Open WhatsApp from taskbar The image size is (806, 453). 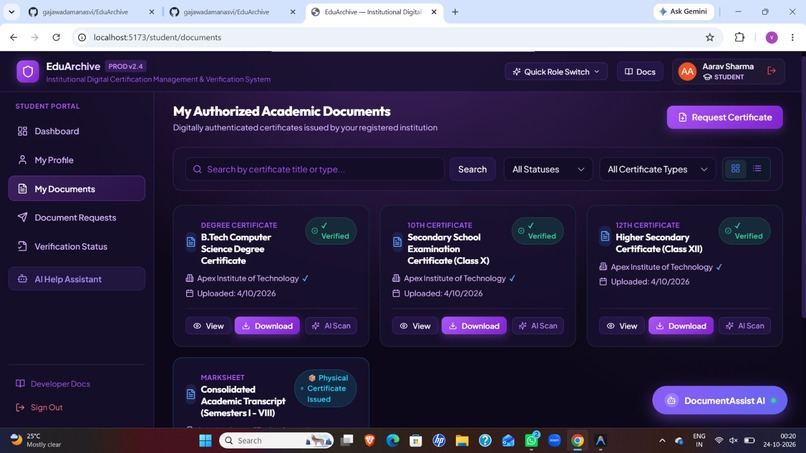tap(531, 440)
